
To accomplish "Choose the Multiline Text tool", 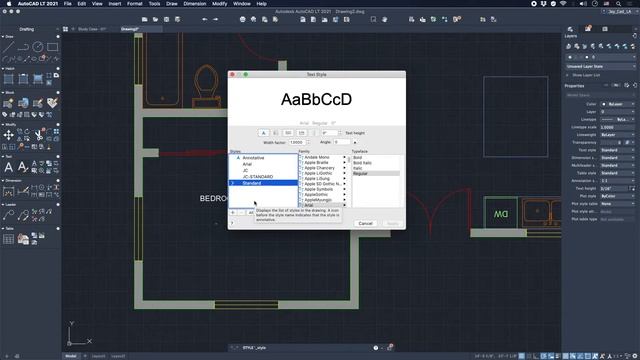I will (8, 167).
